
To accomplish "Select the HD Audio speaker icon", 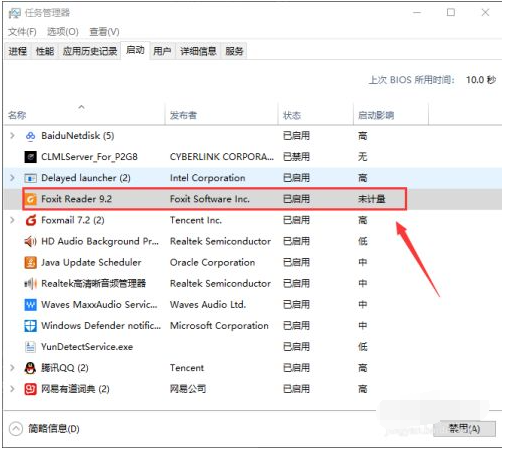I will pos(30,241).
